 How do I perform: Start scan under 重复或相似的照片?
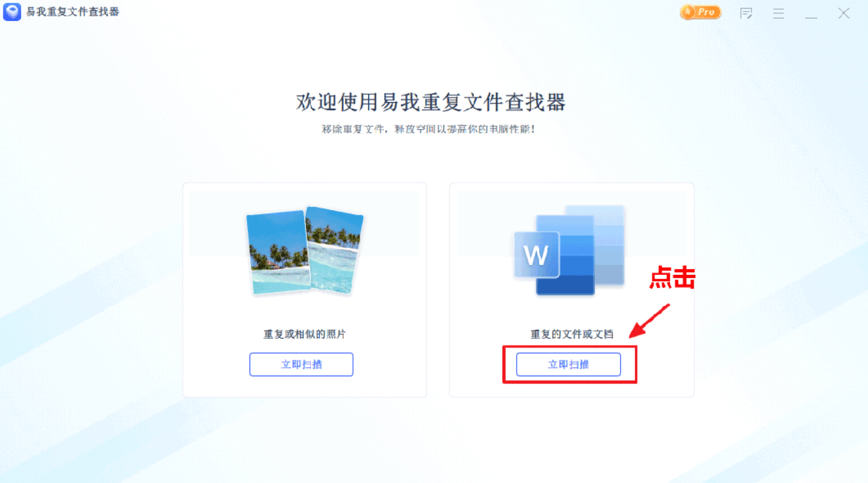click(x=301, y=365)
